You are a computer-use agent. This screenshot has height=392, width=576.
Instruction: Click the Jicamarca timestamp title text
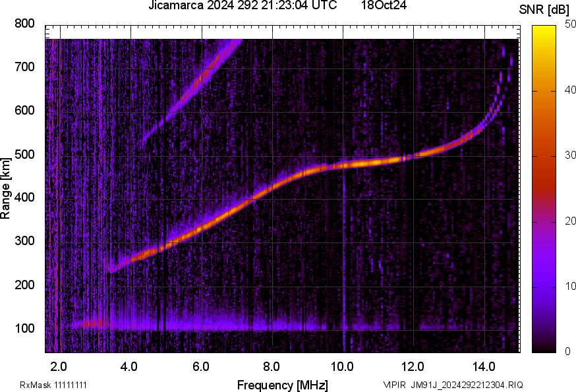point(243,5)
